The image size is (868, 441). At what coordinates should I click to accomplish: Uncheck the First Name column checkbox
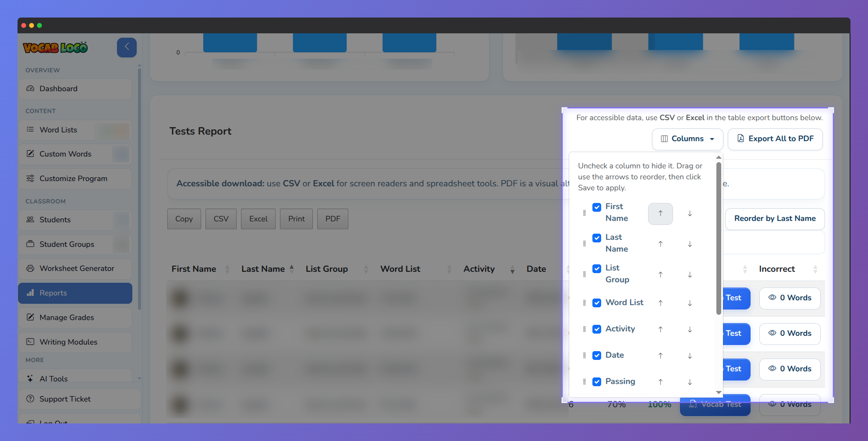pyautogui.click(x=597, y=207)
